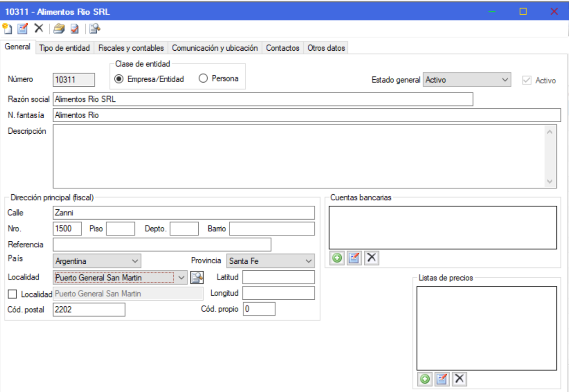
Task: Delete selected entry under Cuentas bancarias
Action: 371,258
